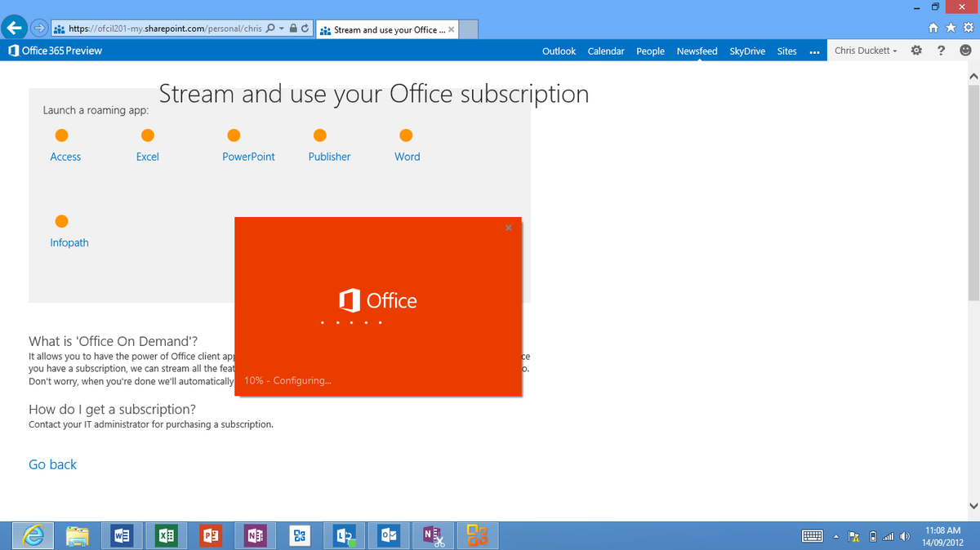Click the Excel link
The height and width of the screenshot is (550, 980).
(x=147, y=157)
